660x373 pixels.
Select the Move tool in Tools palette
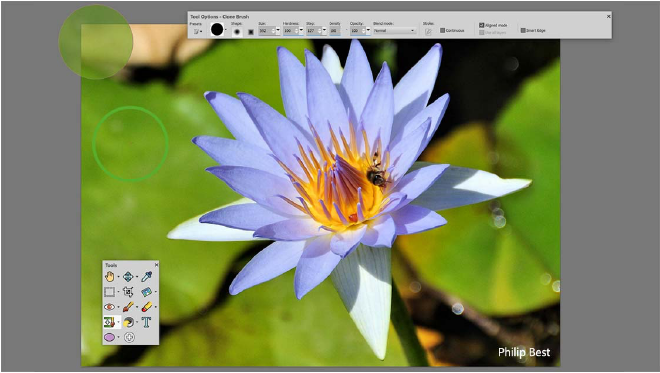tap(128, 277)
